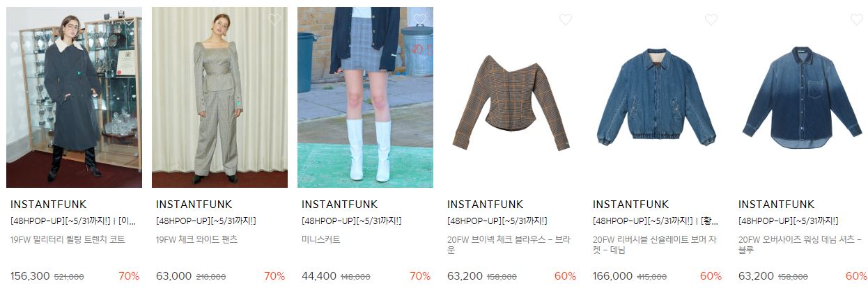Open the 19FW 밀리터리 퀼팅 트렌치 코트 title

[x=68, y=239]
